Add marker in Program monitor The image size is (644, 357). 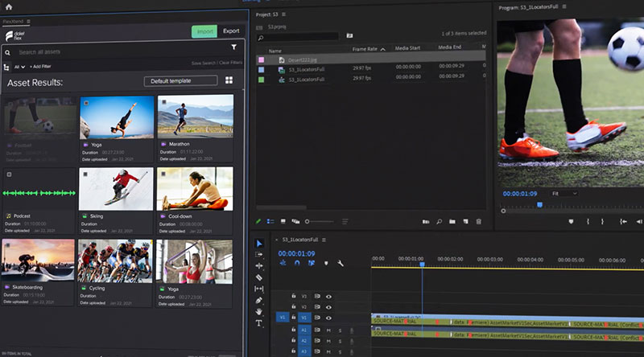(571, 222)
